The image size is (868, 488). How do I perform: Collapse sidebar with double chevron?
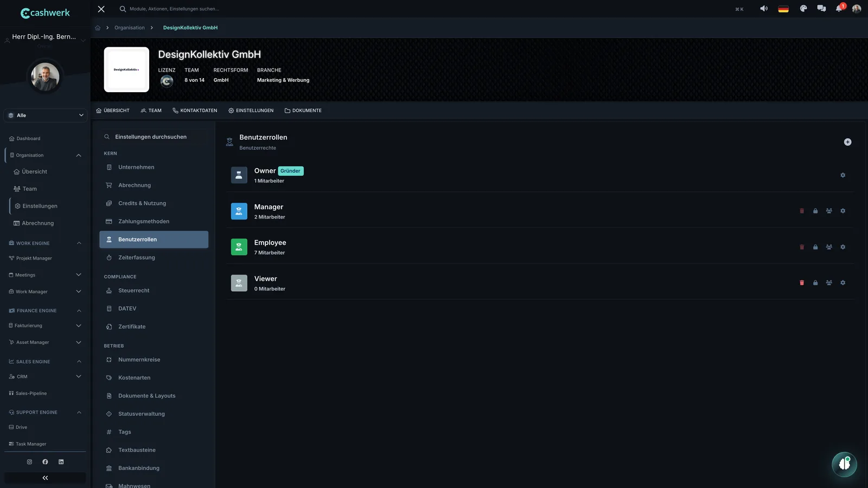click(x=45, y=478)
